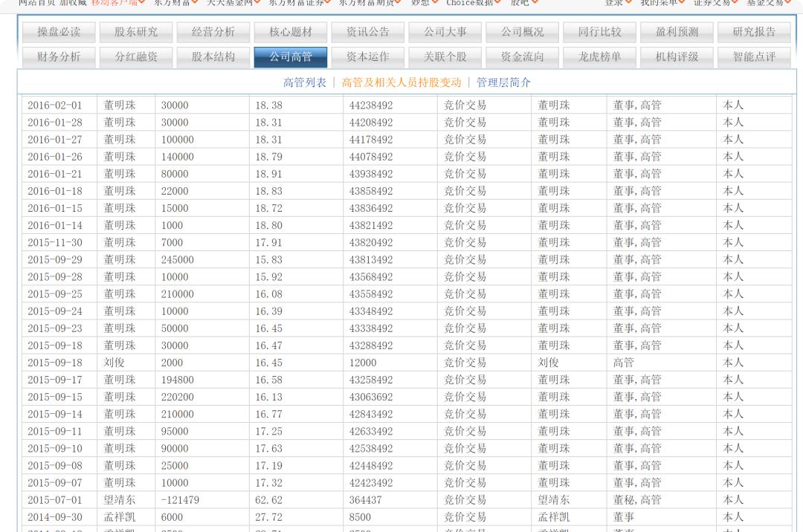Click the change amount 140000
Screen dimensions: 803x532
[177, 157]
